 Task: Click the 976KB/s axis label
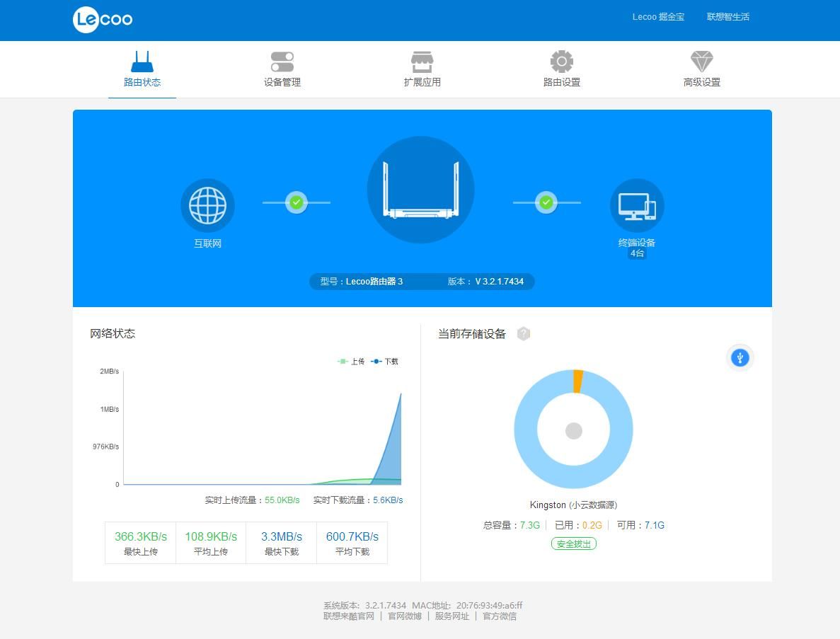click(105, 447)
